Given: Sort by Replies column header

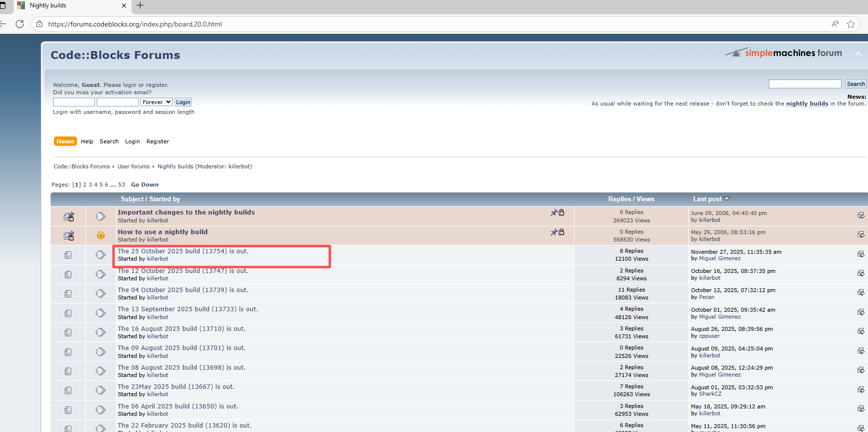Looking at the screenshot, I should coord(620,199).
